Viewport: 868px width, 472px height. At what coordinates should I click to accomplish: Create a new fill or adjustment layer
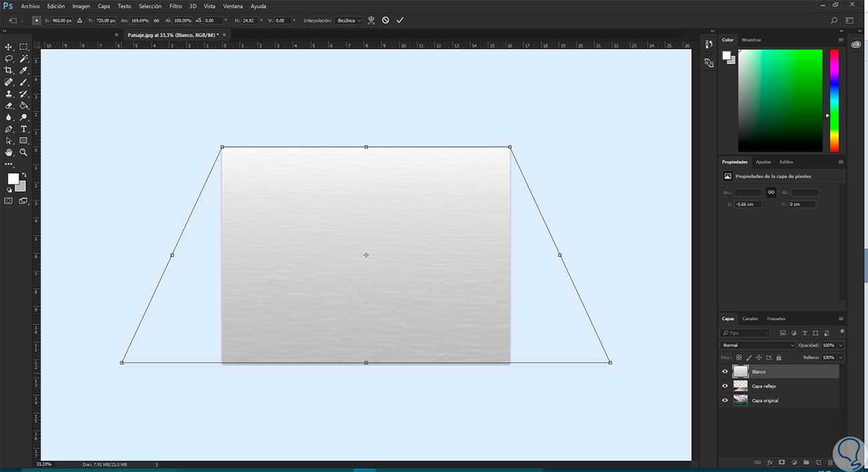tap(794, 462)
